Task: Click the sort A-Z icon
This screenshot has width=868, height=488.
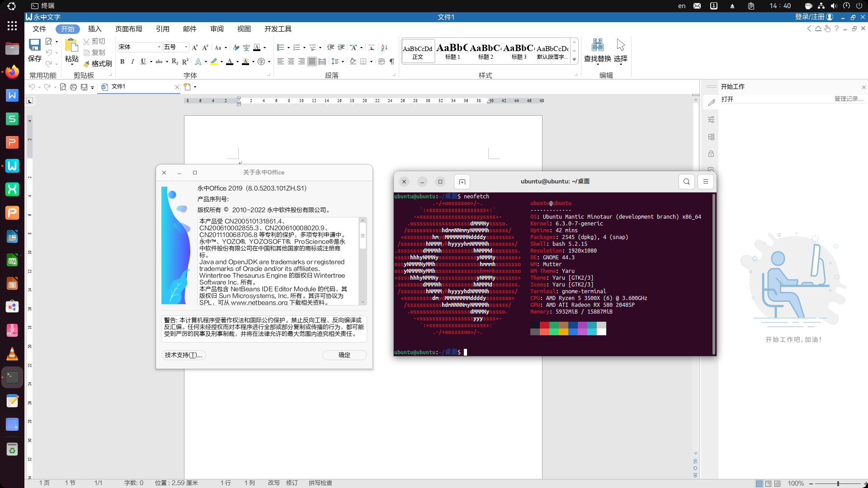Action: 384,47
